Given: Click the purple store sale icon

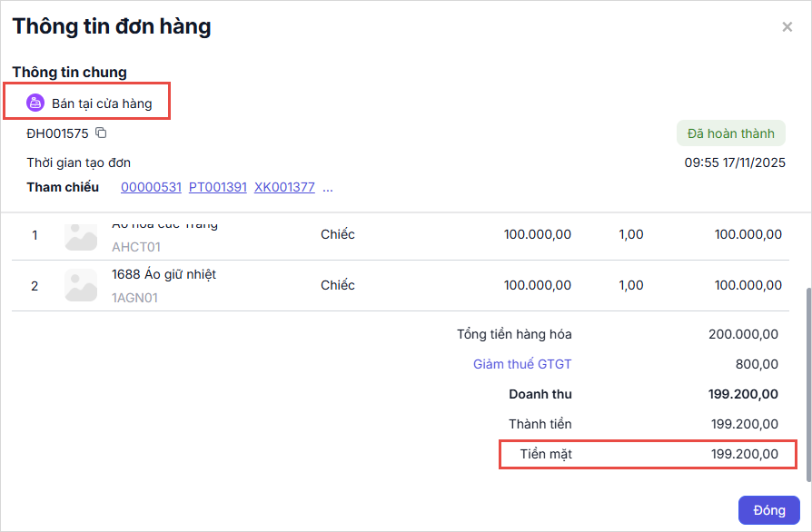Looking at the screenshot, I should [35, 103].
